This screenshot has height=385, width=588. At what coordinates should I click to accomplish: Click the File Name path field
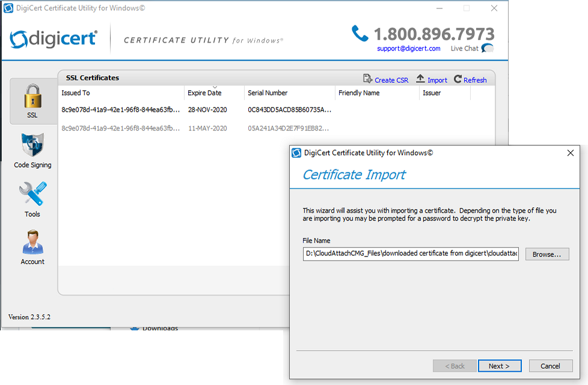tap(411, 253)
